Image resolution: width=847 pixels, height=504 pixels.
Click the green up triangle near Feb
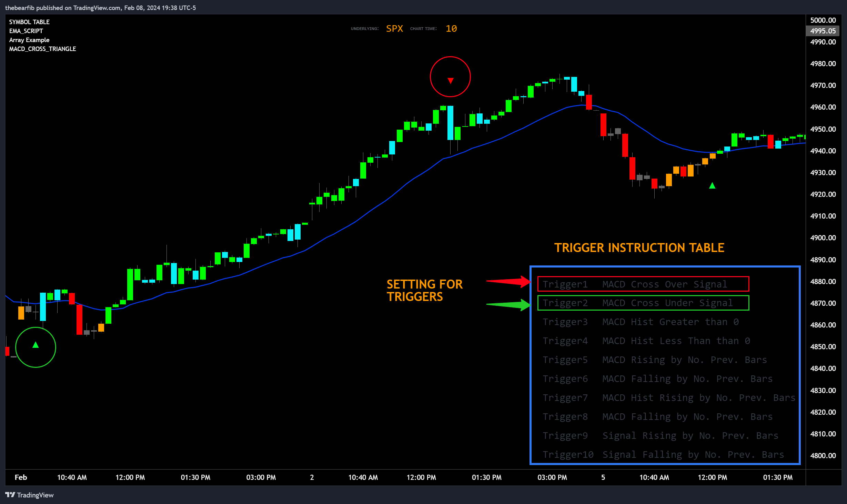(x=36, y=345)
